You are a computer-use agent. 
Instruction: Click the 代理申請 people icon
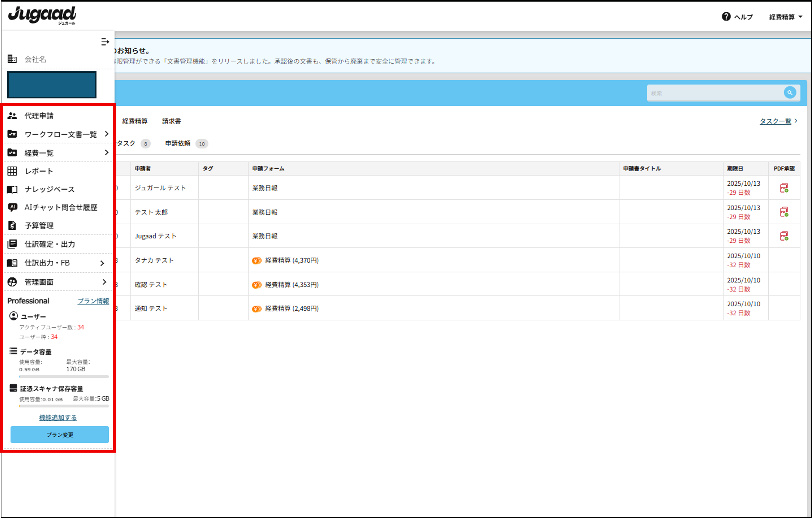(x=12, y=116)
